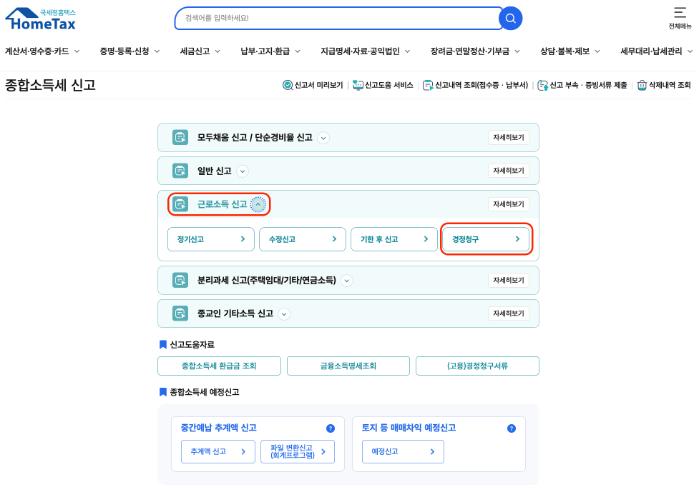Click the 종합소득세 예정신고 bookmark icon
697x490 pixels.
coord(163,392)
